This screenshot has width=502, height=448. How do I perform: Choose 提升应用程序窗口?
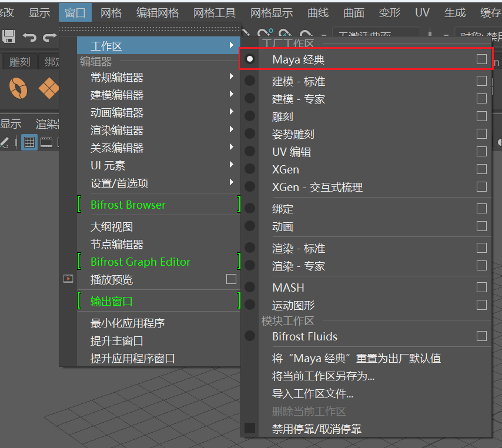pyautogui.click(x=159, y=358)
